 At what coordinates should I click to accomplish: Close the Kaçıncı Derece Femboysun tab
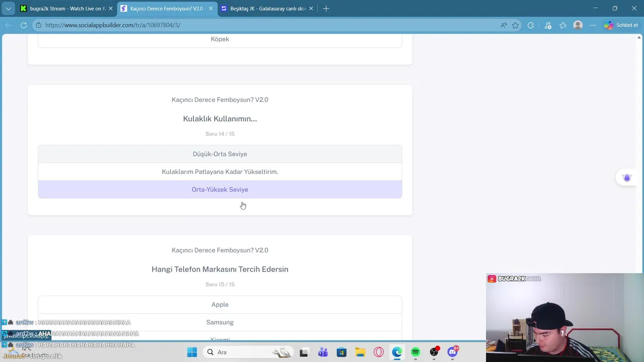(211, 9)
